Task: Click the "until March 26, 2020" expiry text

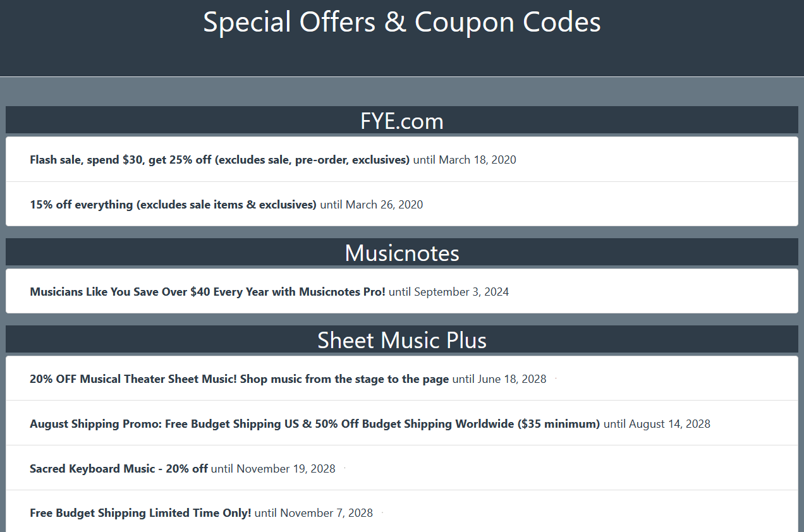Action: (372, 205)
